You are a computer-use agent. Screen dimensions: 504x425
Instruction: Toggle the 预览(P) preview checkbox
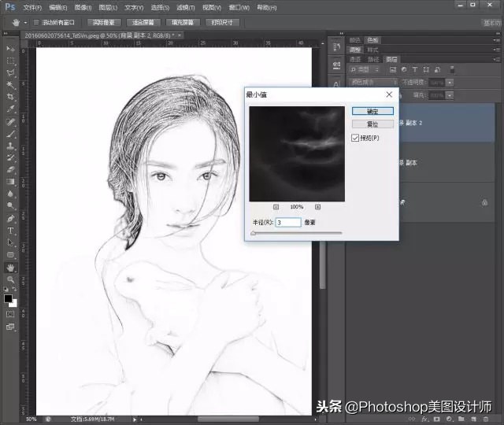click(355, 139)
